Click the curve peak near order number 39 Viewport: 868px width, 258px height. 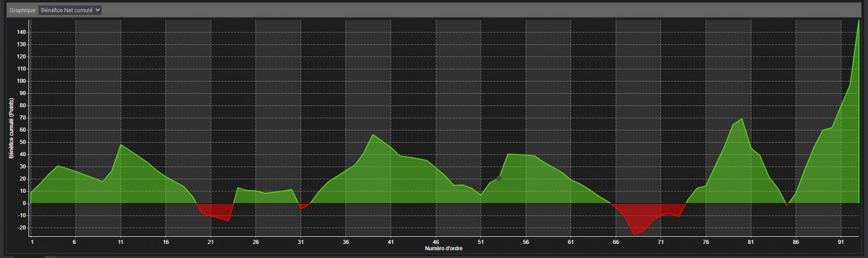click(373, 134)
